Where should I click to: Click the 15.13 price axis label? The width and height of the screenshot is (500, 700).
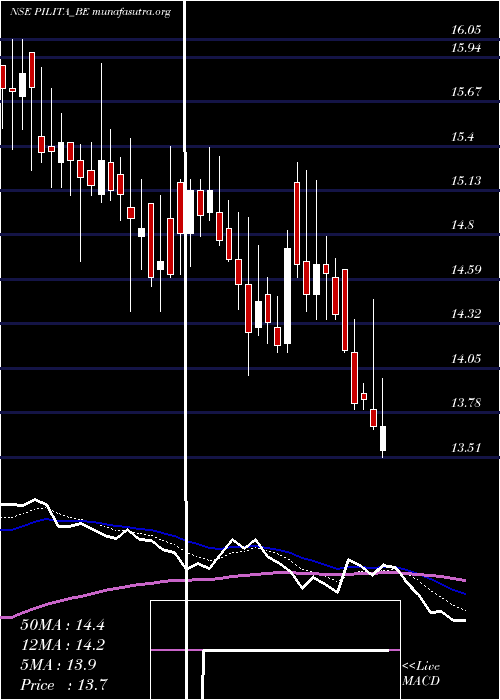466,181
